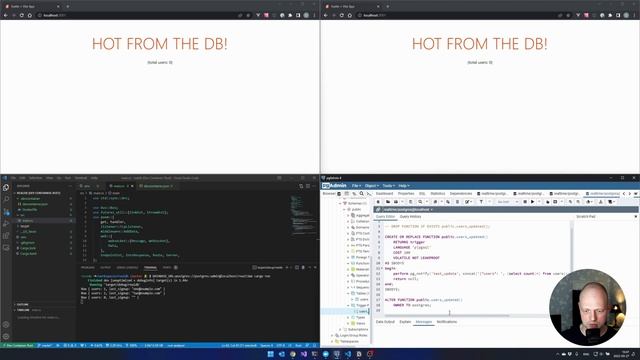Image resolution: width=640 pixels, height=360 pixels.
Task: Expand Subscriptions node in pgAdmin tree
Action: [x=340, y=329]
